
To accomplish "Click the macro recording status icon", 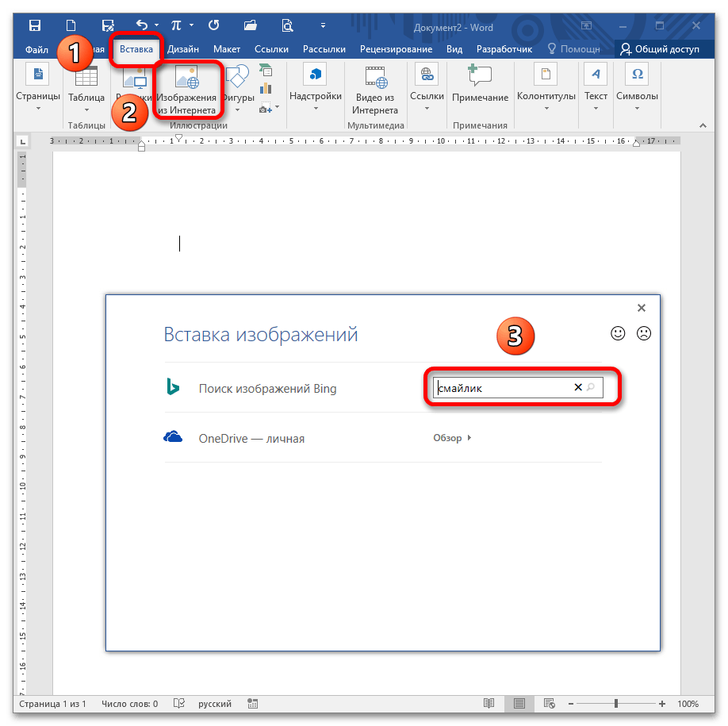I will click(x=252, y=704).
